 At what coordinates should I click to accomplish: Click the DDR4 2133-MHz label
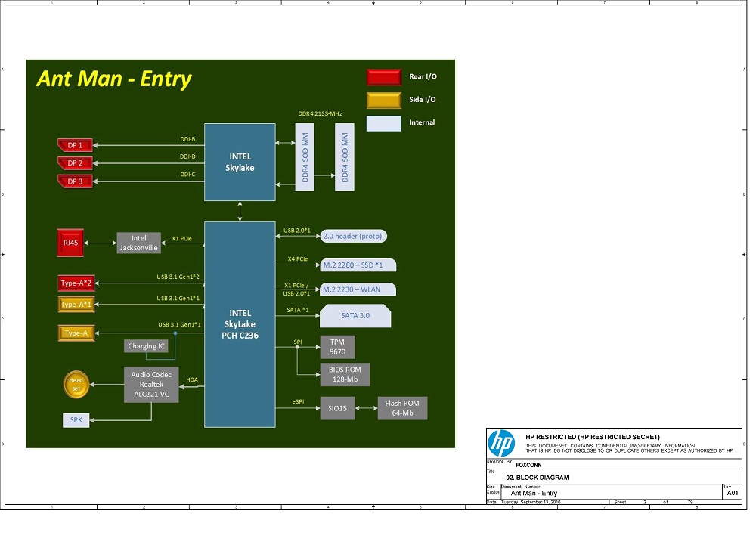[320, 114]
